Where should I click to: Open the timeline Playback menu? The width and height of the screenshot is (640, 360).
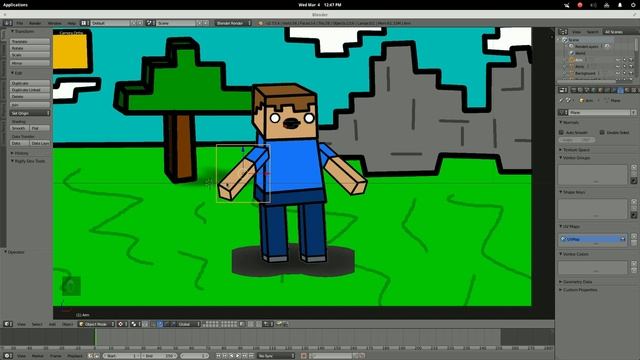75,356
